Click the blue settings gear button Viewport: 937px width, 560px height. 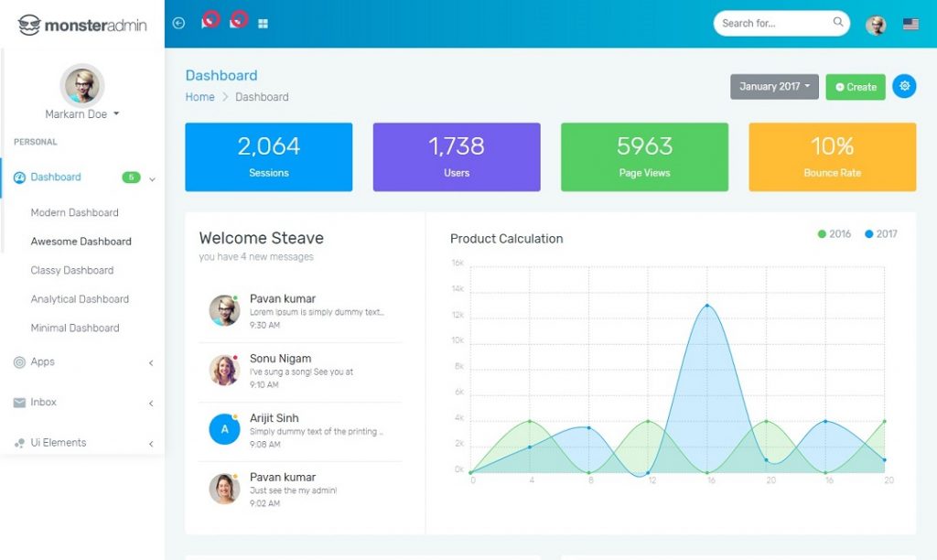(904, 86)
